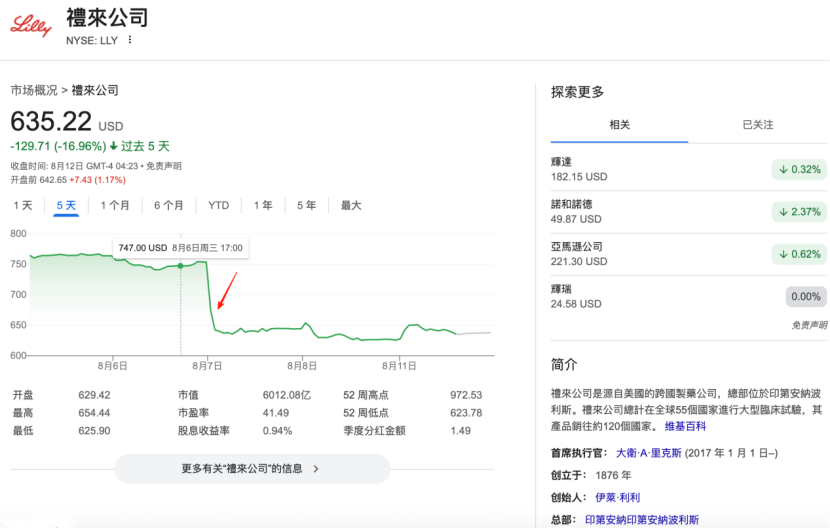Click the 市场概况 breadcrumb link

click(x=34, y=91)
